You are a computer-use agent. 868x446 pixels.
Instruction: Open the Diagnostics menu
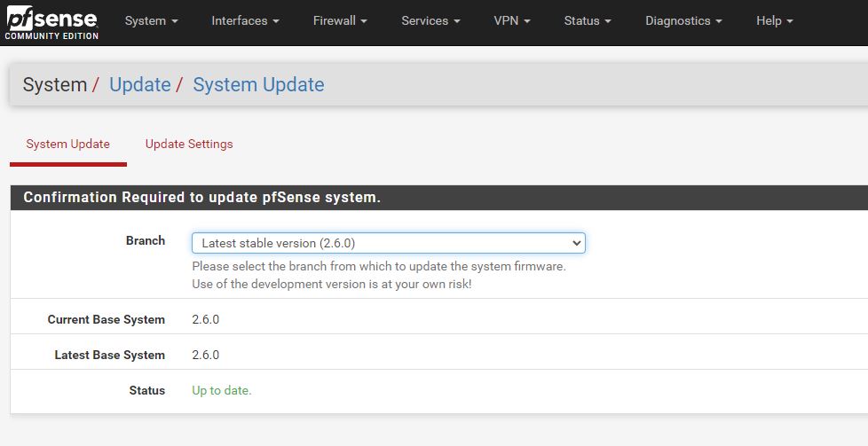683,20
